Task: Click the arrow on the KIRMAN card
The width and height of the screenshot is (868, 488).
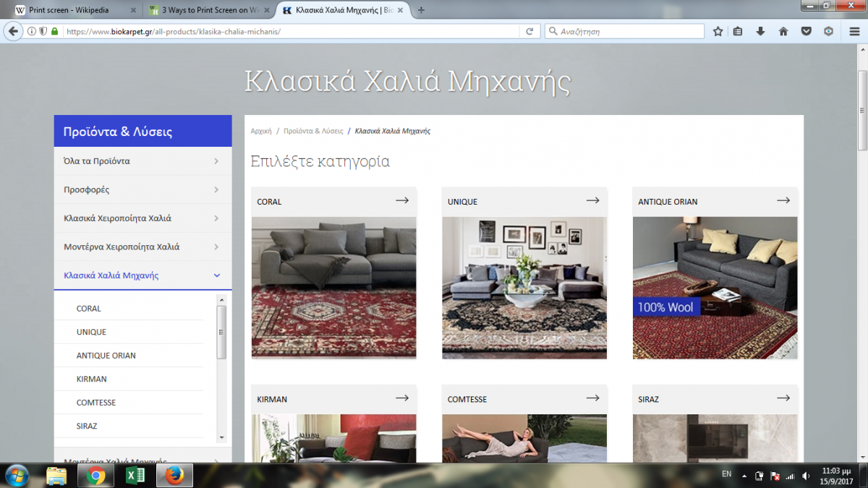Action: pyautogui.click(x=402, y=398)
